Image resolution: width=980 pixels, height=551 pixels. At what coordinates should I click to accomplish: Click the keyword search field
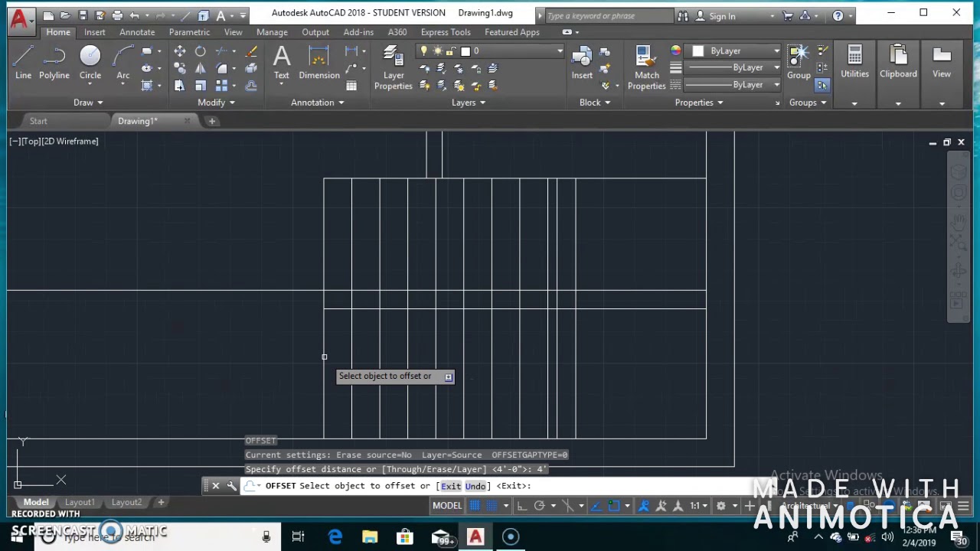609,15
